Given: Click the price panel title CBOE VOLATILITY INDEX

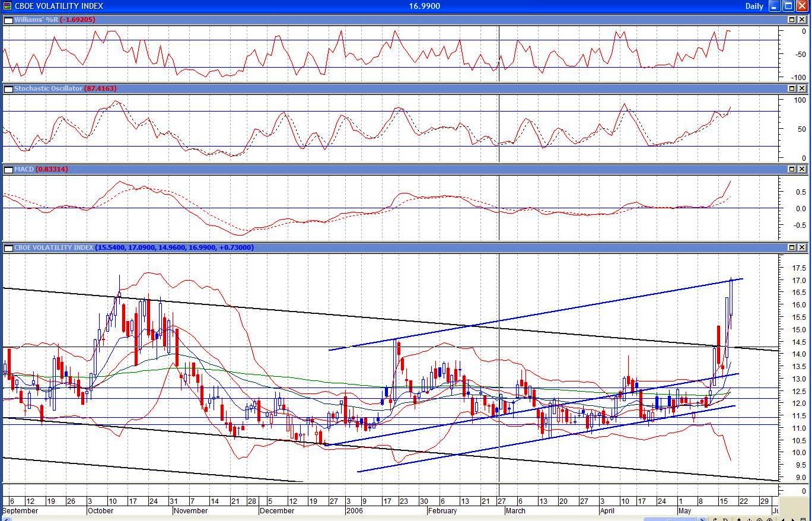Looking at the screenshot, I should (x=54, y=248).
